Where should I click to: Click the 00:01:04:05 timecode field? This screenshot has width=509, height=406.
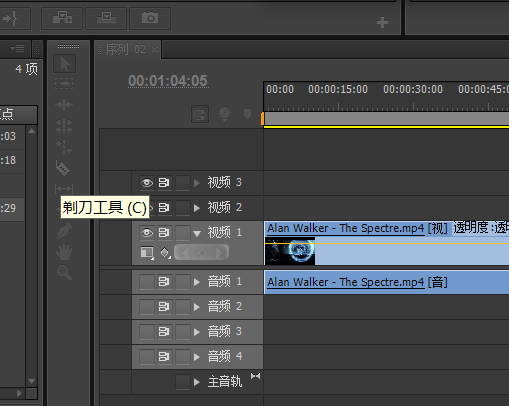[x=168, y=81]
